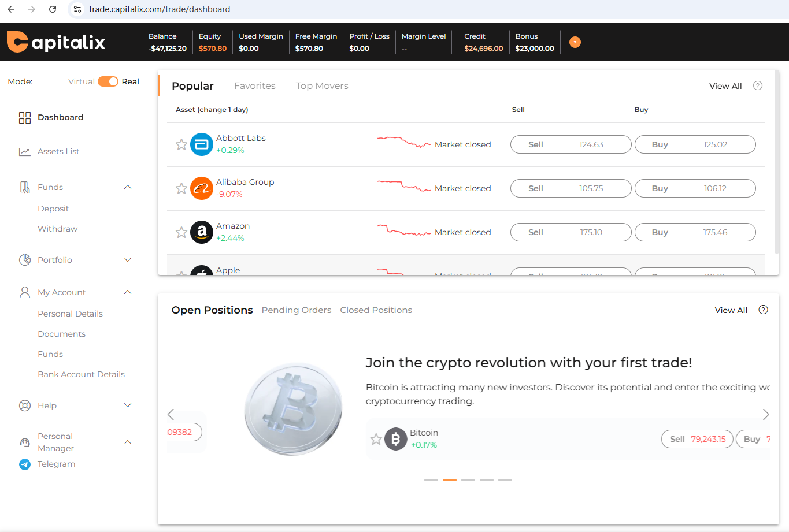Screen dimensions: 789x532
Task: Select the second carousel page indicator
Action: pyautogui.click(x=450, y=480)
